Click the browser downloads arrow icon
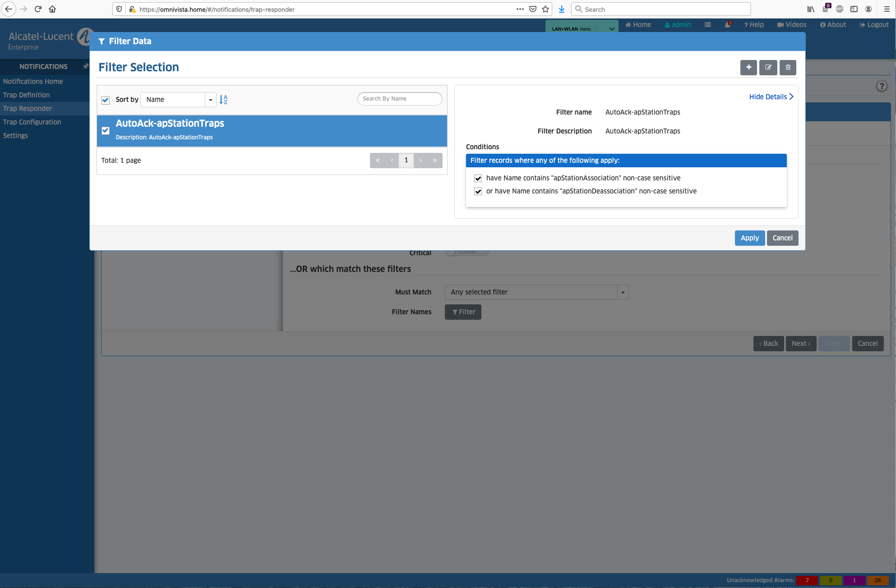The image size is (896, 588). pos(562,9)
